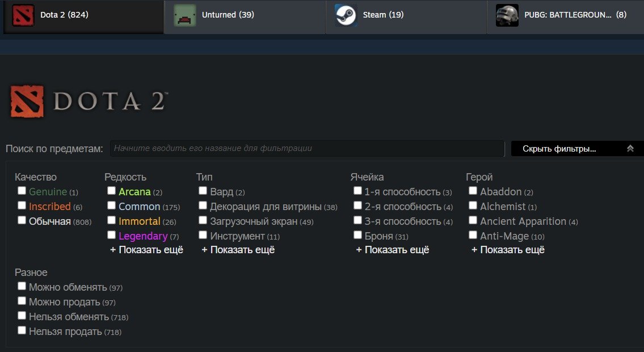Click the Ancient Apparition label
The image size is (644, 352).
[523, 221]
